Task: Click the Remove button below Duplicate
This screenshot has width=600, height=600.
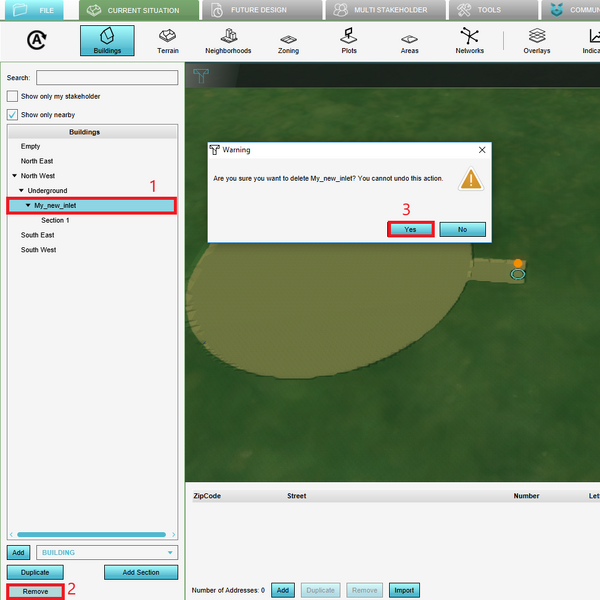Action: [x=35, y=592]
